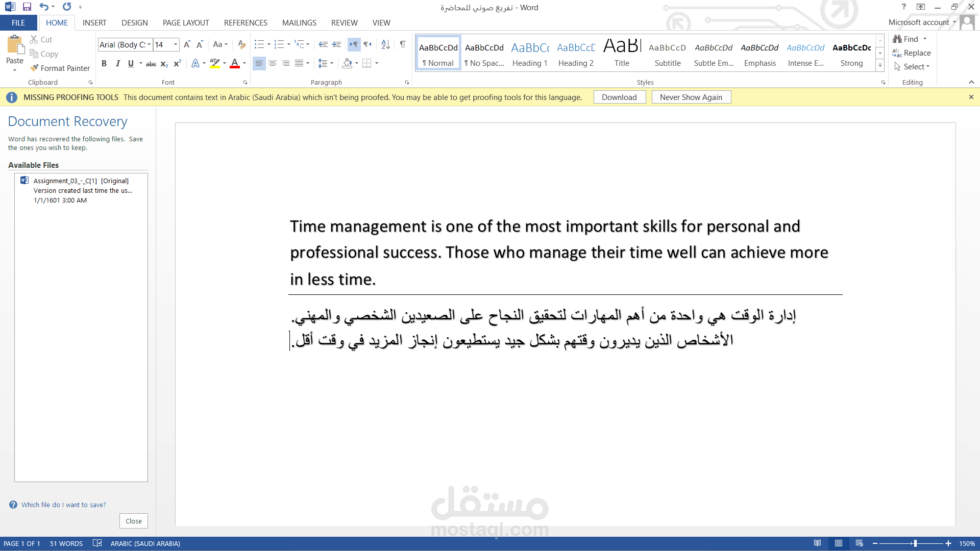Increase font size with Grow Font icon
The width and height of the screenshot is (980, 551).
[x=187, y=44]
